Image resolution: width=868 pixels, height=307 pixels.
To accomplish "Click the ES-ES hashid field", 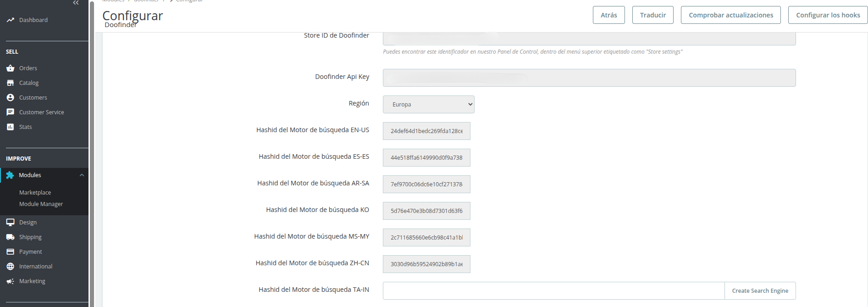I will [426, 158].
